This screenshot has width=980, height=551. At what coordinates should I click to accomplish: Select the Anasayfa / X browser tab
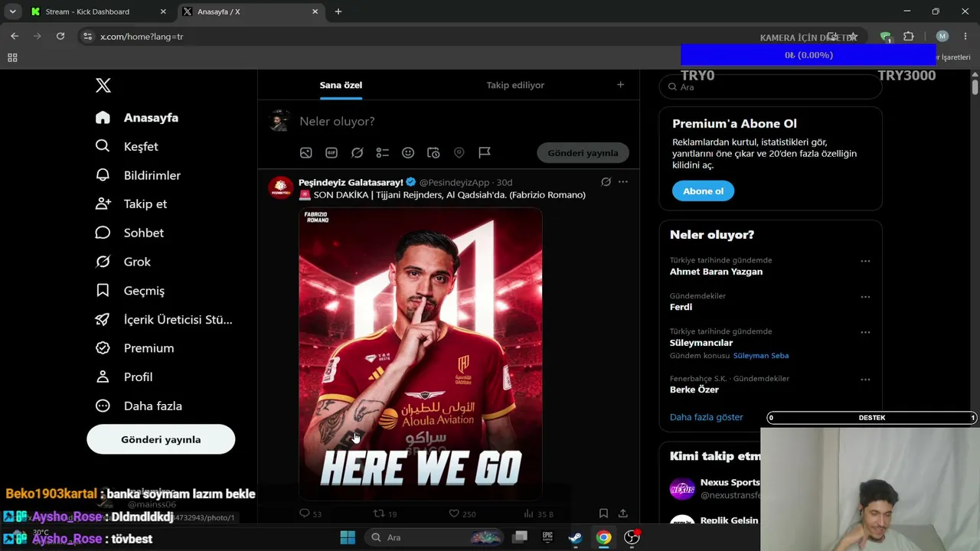[251, 11]
